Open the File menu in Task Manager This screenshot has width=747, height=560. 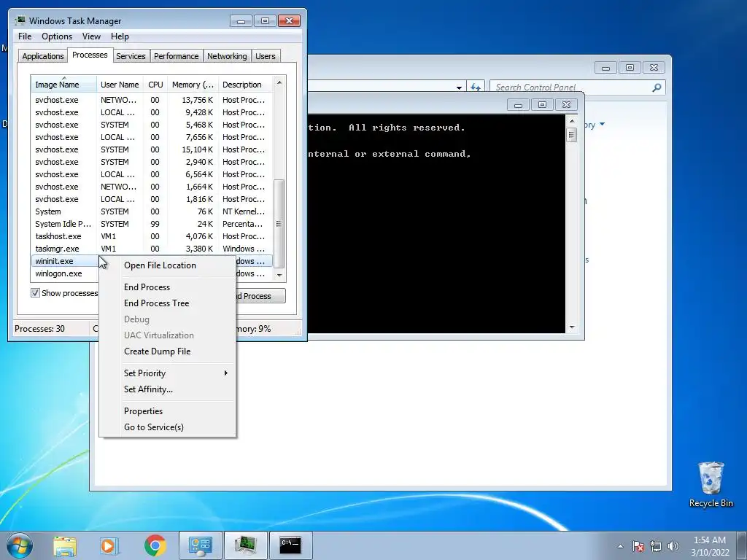point(25,36)
